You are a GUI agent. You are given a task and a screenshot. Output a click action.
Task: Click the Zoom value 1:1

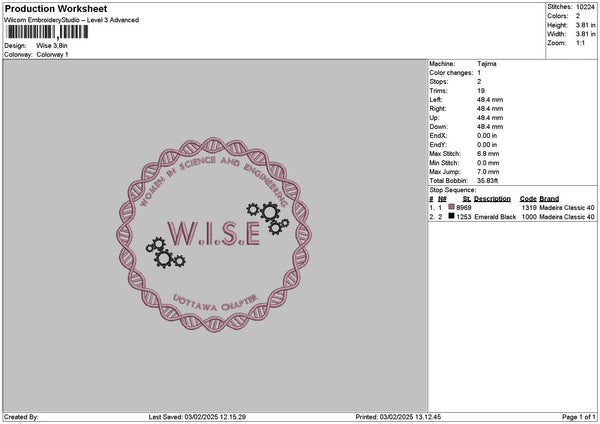tap(580, 43)
